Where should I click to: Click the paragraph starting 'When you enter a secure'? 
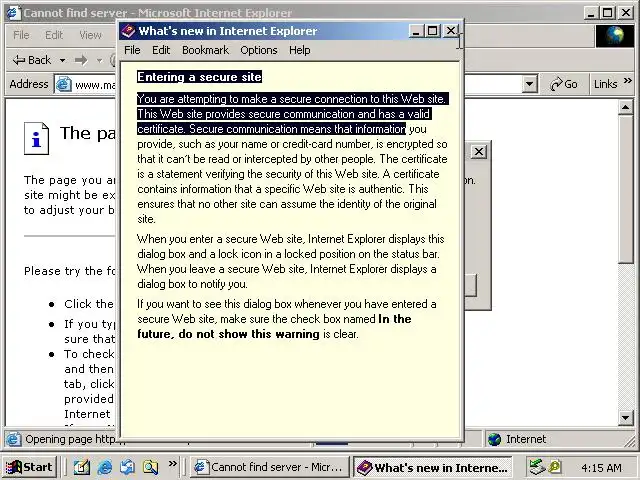tap(291, 261)
